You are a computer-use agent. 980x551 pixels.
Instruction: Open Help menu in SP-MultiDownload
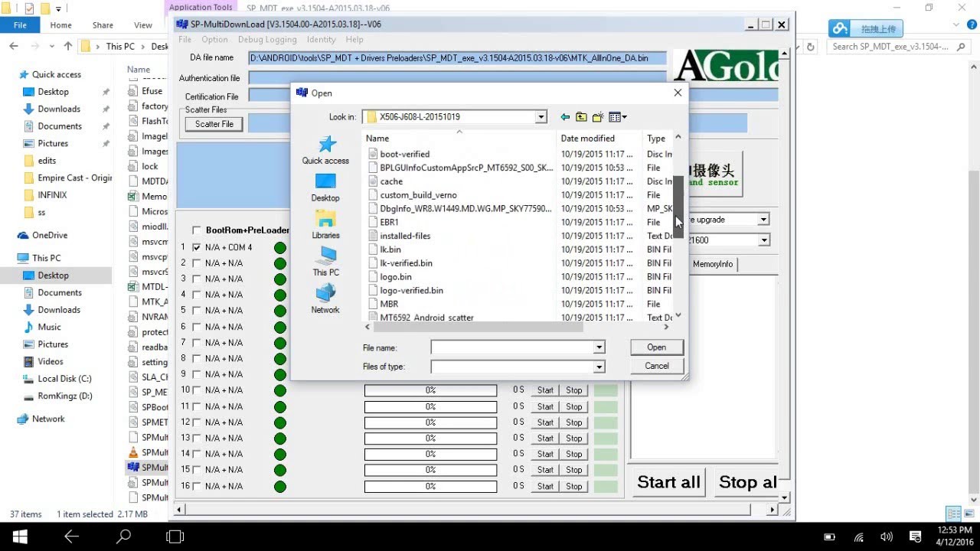pos(354,40)
